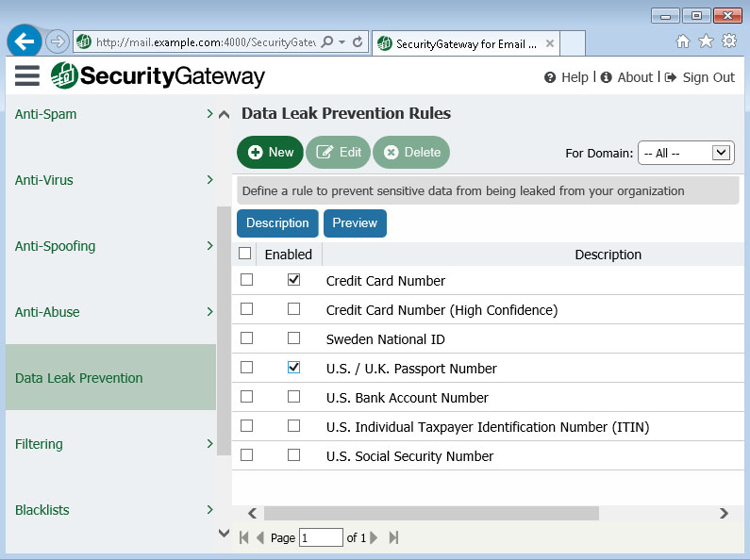Create a New data leak rule
This screenshot has height=560, width=750.
coord(270,152)
